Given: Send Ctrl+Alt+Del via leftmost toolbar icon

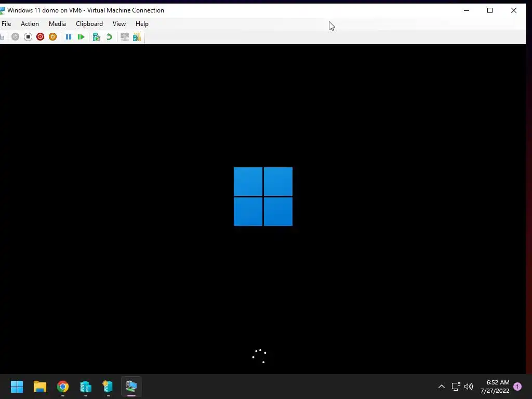Looking at the screenshot, I should coord(2,37).
